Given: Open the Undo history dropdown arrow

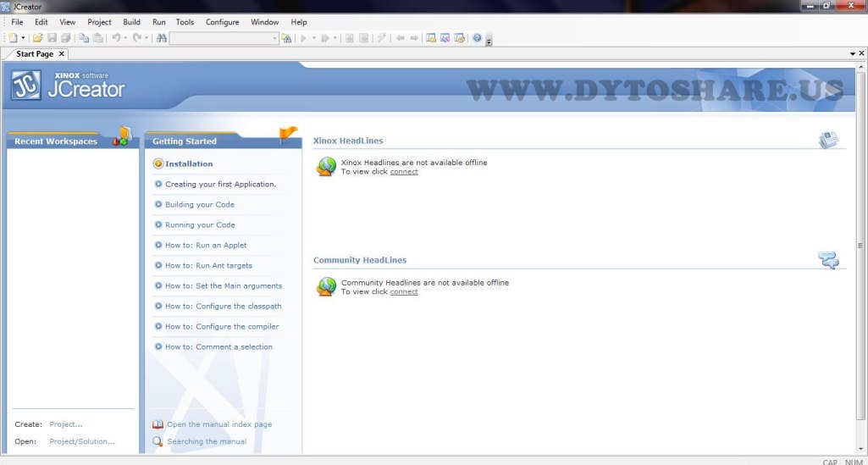Looking at the screenshot, I should click(x=125, y=38).
